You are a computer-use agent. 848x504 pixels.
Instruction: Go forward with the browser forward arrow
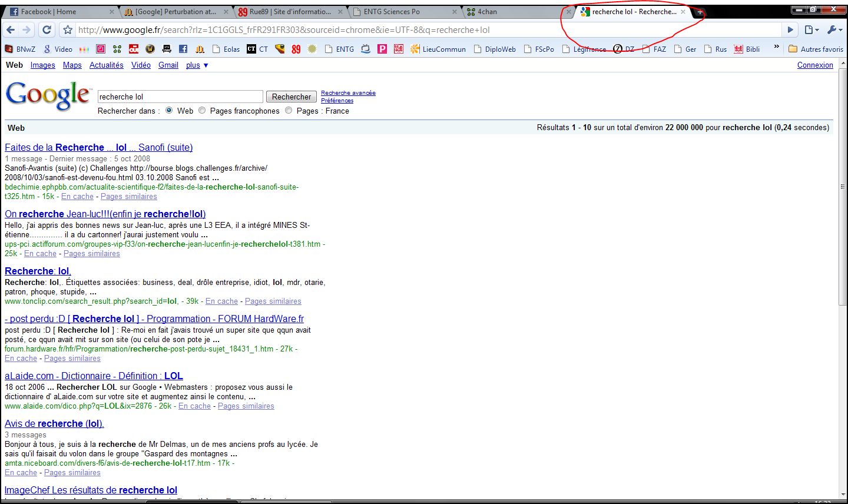tap(26, 29)
